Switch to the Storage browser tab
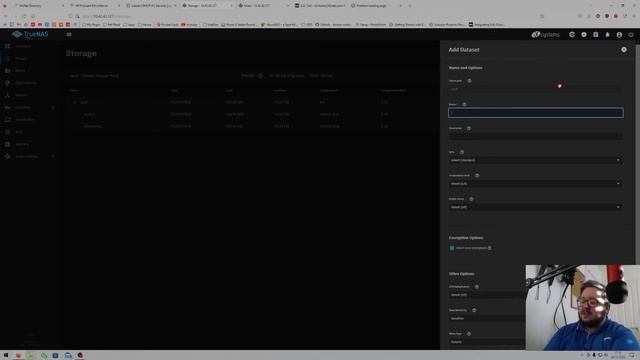Viewport: 640px width, 360px height. [206, 6]
